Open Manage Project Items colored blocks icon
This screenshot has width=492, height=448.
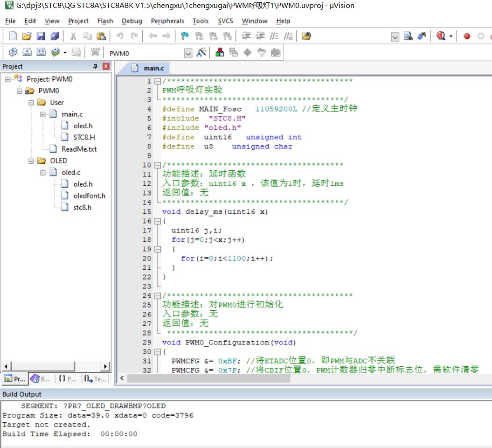220,52
